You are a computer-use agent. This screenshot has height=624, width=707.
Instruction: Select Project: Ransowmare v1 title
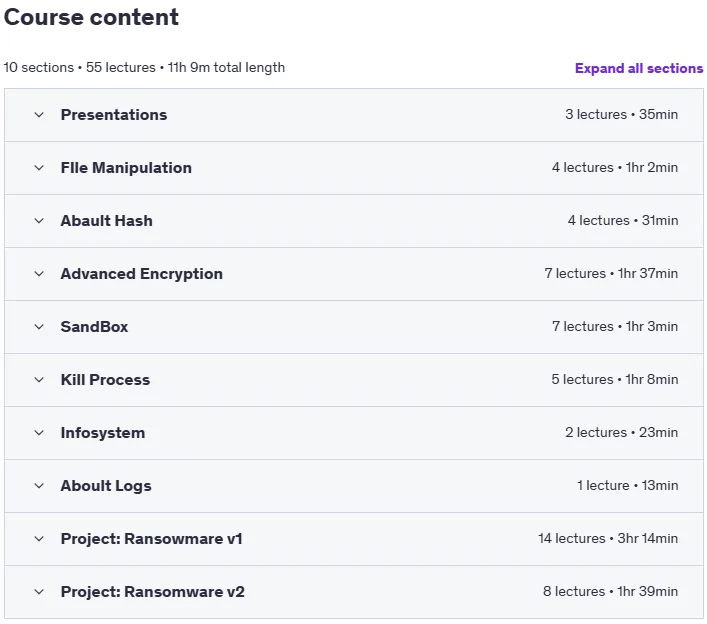coord(152,539)
